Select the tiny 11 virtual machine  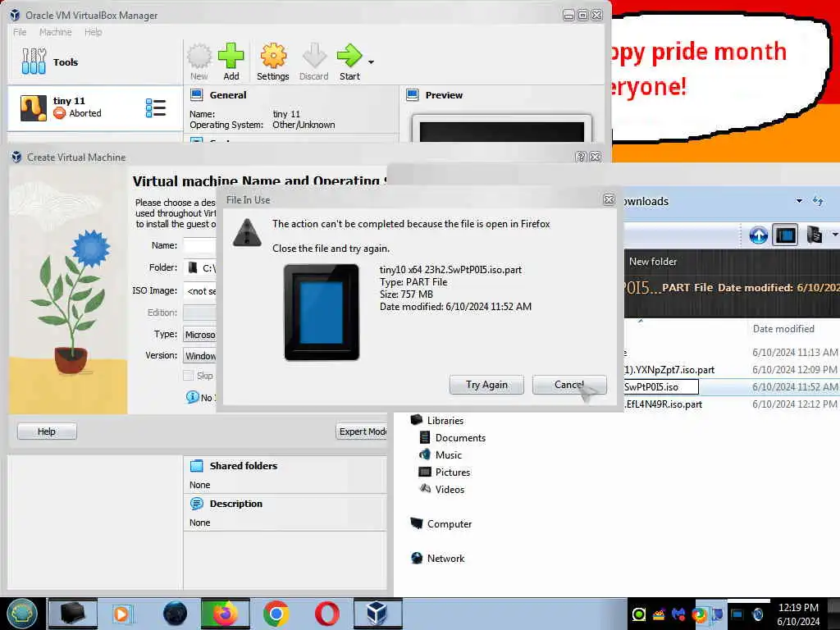pos(94,107)
